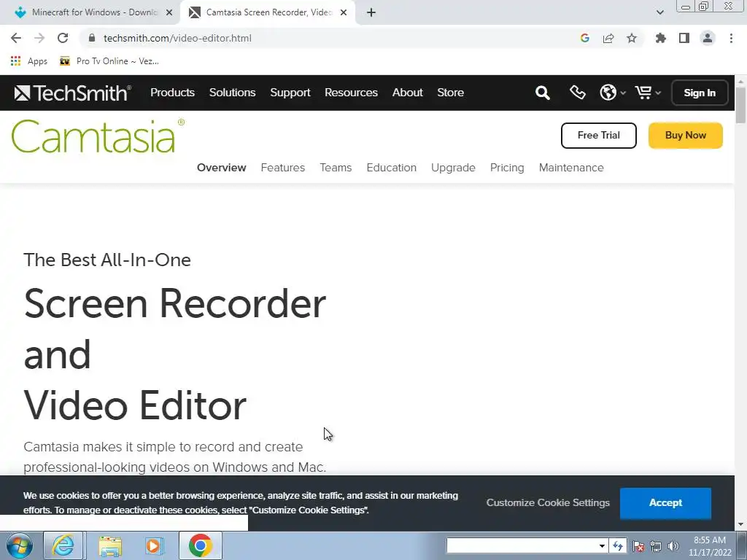Screen dimensions: 747x560
Task: Open the Education page link
Action: tap(391, 168)
